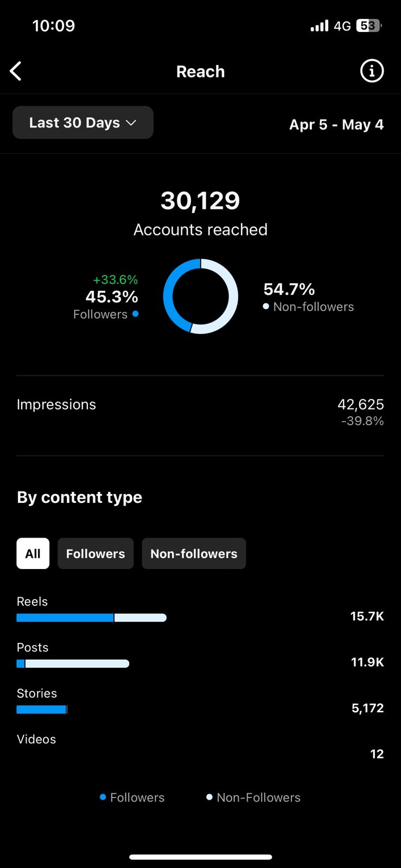Tap the followers donut chart
Image resolution: width=401 pixels, height=868 pixels.
[x=201, y=296]
